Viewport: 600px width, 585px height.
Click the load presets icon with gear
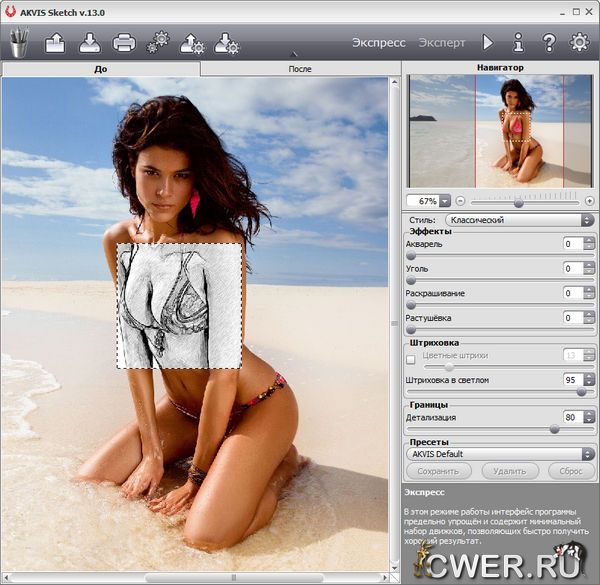[192, 43]
